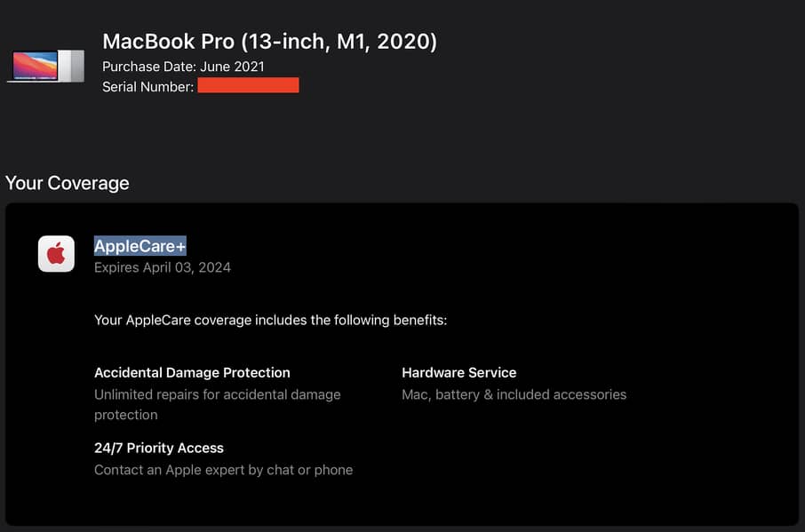Select the Accidental Damage Protection heading

pos(192,372)
